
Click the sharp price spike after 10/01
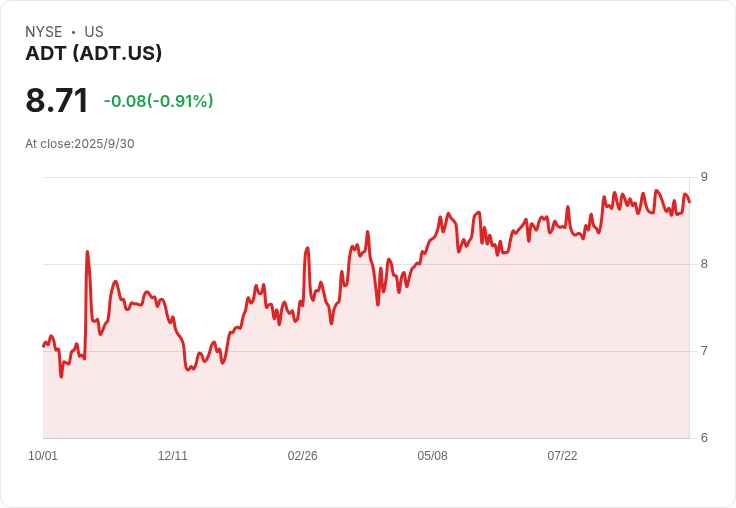pyautogui.click(x=87, y=252)
